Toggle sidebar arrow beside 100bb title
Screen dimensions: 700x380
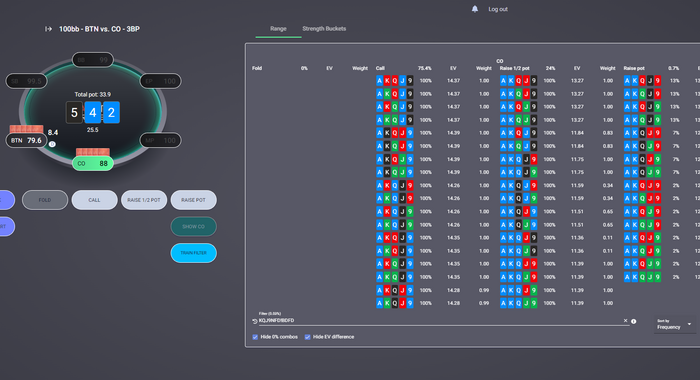pyautogui.click(x=48, y=29)
